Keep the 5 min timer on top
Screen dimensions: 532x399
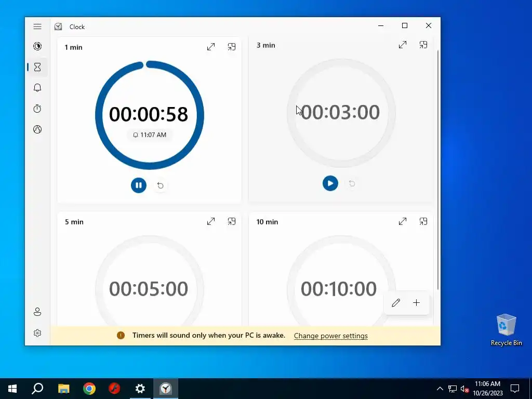pyautogui.click(x=232, y=221)
